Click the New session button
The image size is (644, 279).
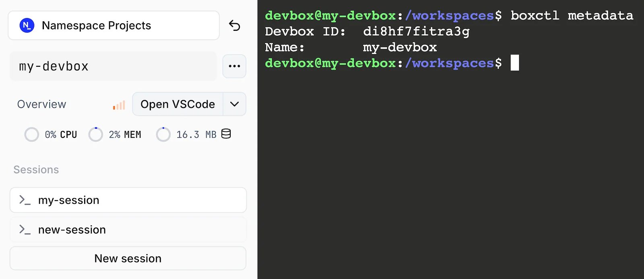[128, 258]
